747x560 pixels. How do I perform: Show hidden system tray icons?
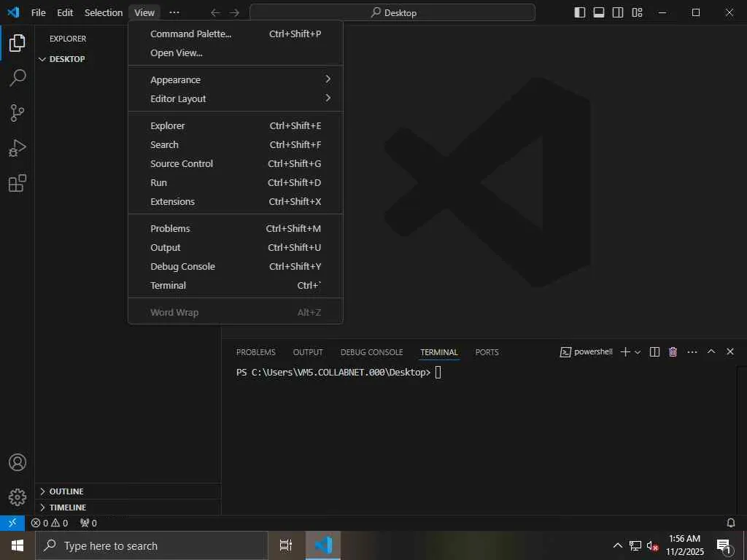pos(617,545)
